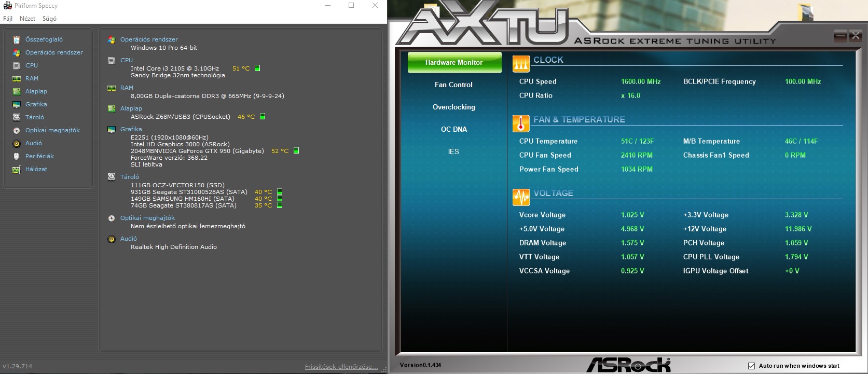This screenshot has height=374, width=868.
Task: Click the SAMSUNG HM160HI temperature indicator
Action: coord(280,198)
